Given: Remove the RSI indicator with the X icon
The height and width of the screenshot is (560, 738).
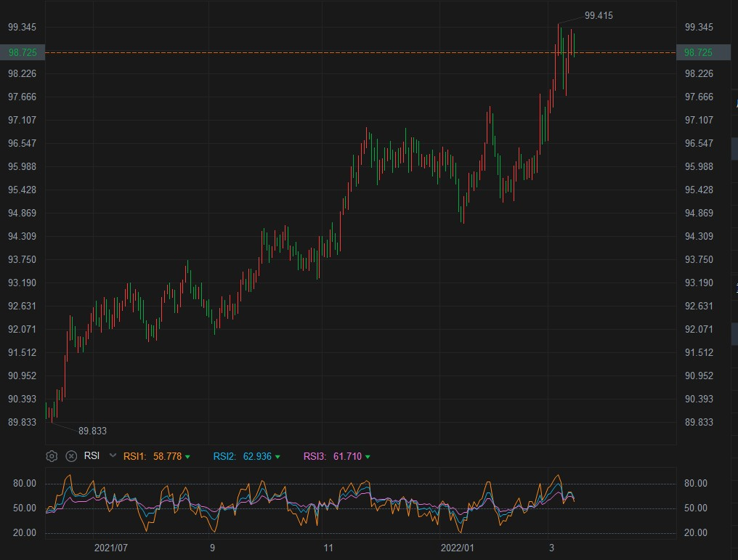Looking at the screenshot, I should pyautogui.click(x=71, y=456).
